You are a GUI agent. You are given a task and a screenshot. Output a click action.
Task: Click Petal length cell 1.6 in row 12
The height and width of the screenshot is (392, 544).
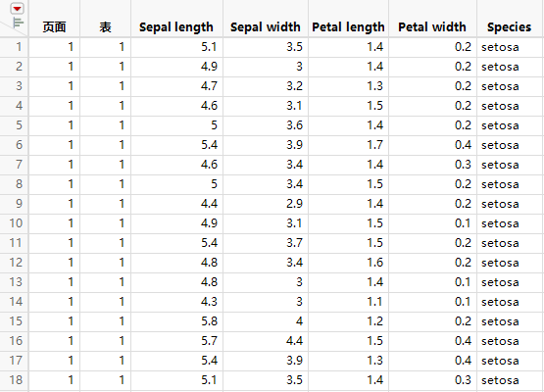pyautogui.click(x=348, y=263)
